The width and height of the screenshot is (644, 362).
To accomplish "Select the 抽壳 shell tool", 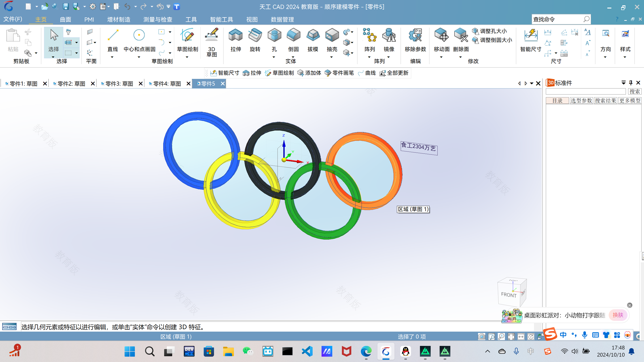I will pos(332,40).
